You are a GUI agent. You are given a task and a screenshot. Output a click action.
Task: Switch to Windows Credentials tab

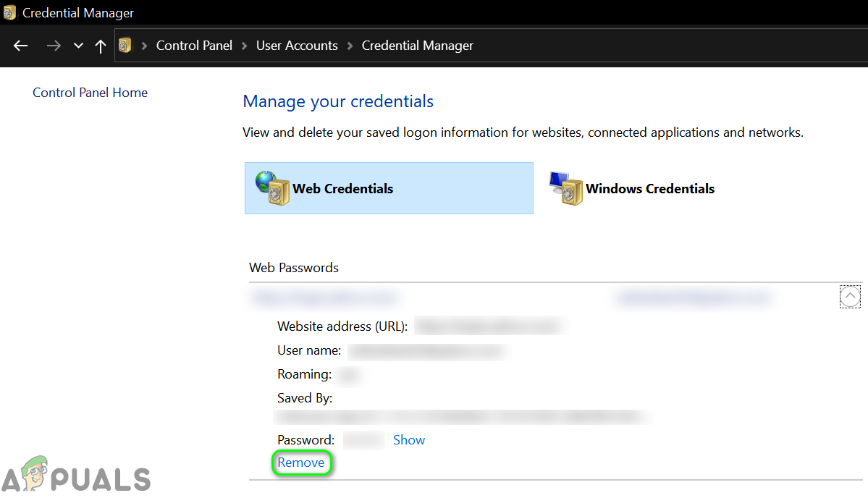coord(649,189)
